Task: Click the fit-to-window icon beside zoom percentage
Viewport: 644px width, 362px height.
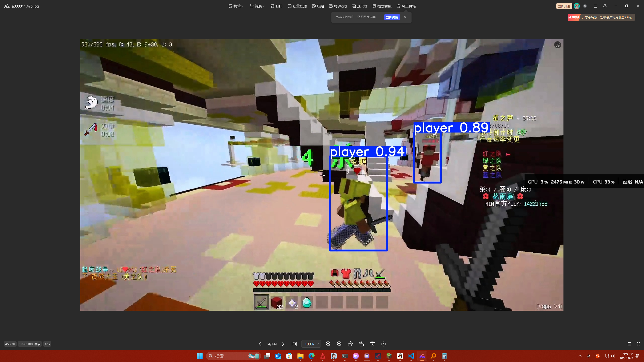Action: (294, 344)
